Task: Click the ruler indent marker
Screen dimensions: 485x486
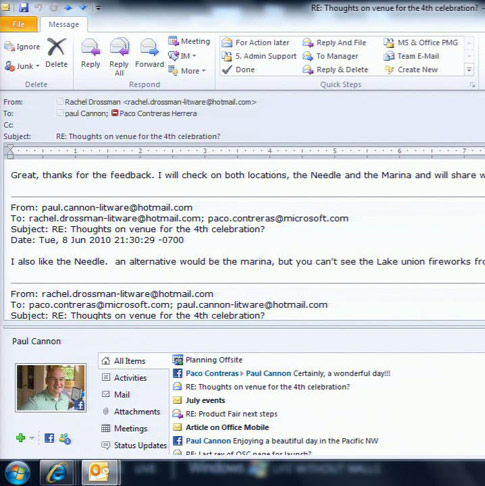Action: click(10, 152)
